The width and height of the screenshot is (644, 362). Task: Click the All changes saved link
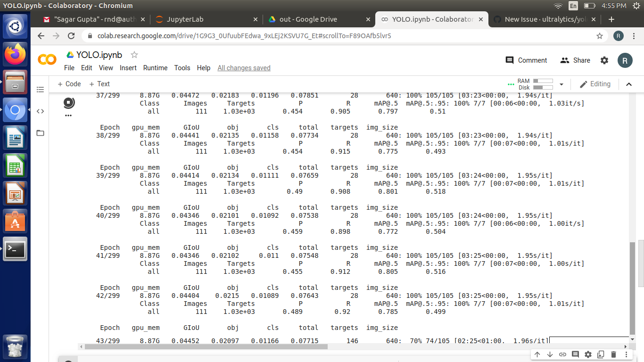pos(244,68)
